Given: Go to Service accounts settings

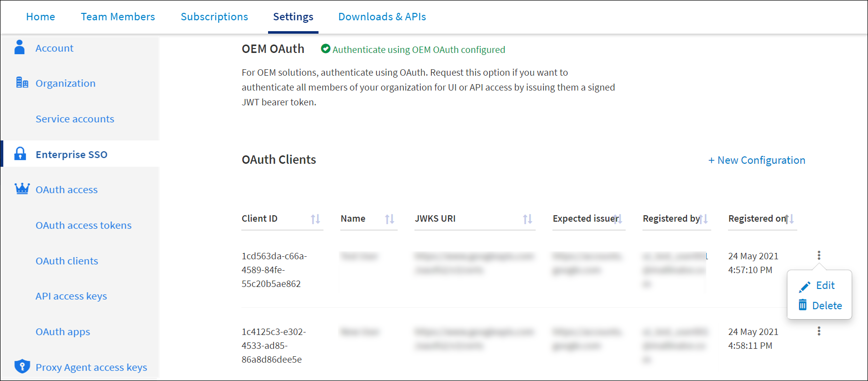Looking at the screenshot, I should coord(75,119).
